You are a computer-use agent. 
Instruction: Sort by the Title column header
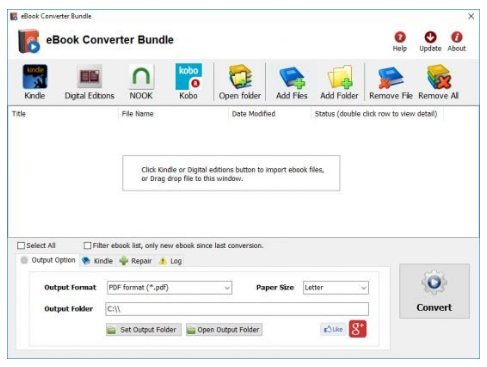(x=63, y=114)
